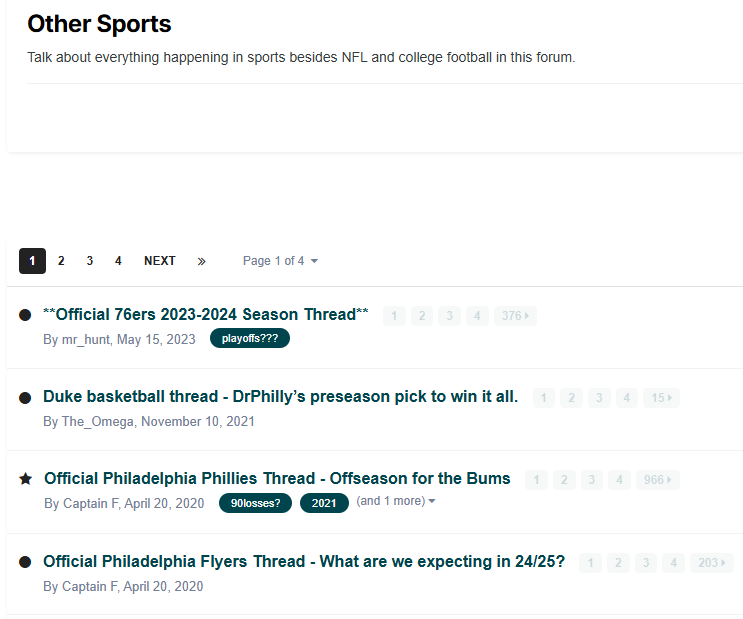Click the 'May 15, 2023' date text

point(156,339)
